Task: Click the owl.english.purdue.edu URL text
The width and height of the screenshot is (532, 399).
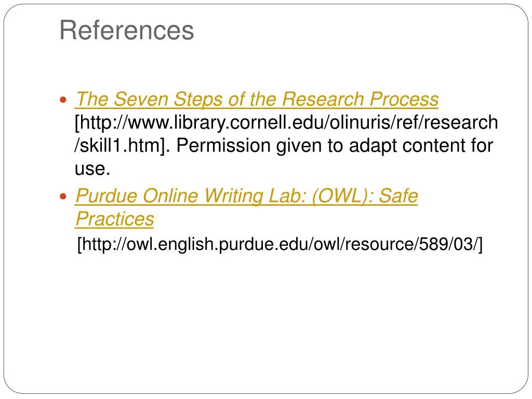Action: (x=280, y=244)
